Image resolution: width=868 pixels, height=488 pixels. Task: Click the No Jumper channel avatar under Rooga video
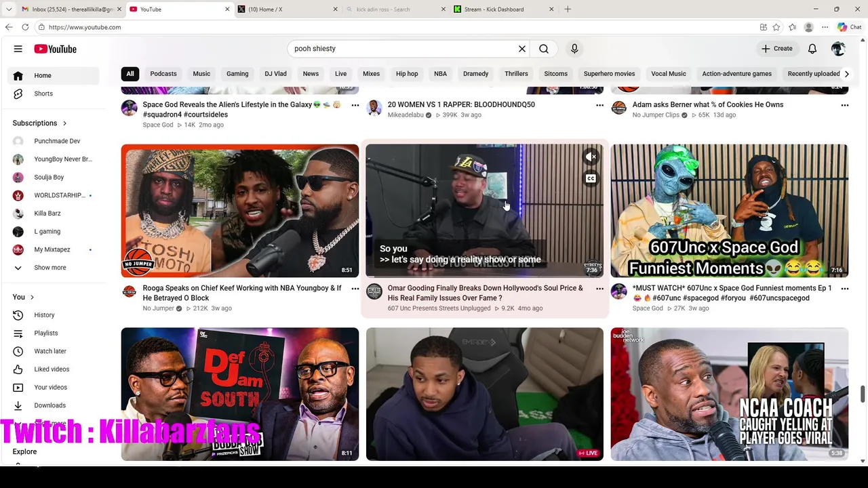point(129,291)
